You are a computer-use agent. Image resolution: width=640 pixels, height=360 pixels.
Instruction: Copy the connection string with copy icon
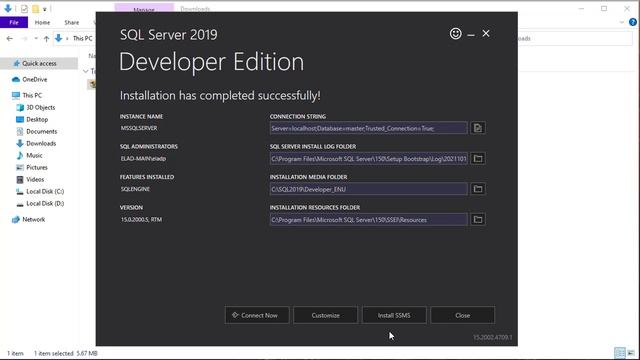(x=478, y=128)
